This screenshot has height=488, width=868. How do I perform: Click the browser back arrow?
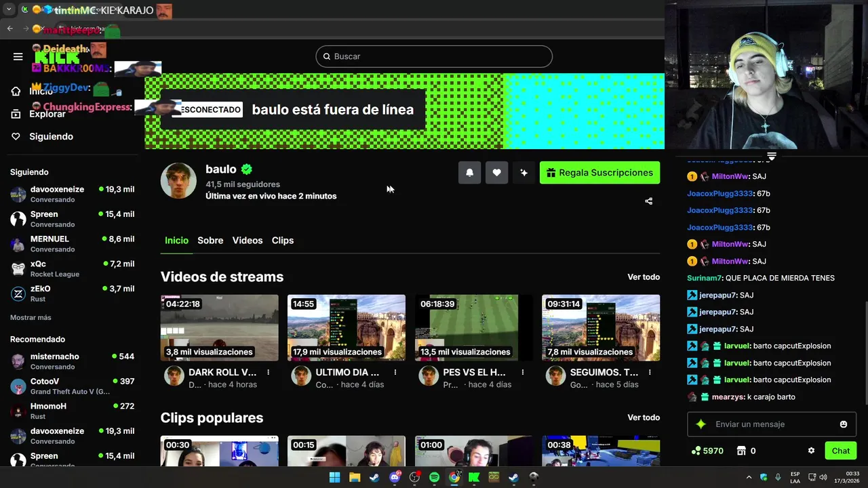9,28
